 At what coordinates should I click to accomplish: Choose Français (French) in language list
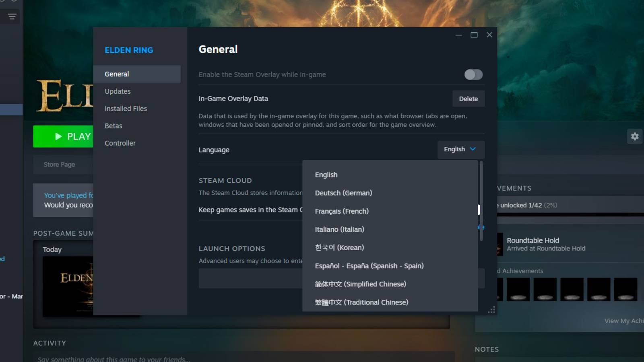pyautogui.click(x=342, y=211)
